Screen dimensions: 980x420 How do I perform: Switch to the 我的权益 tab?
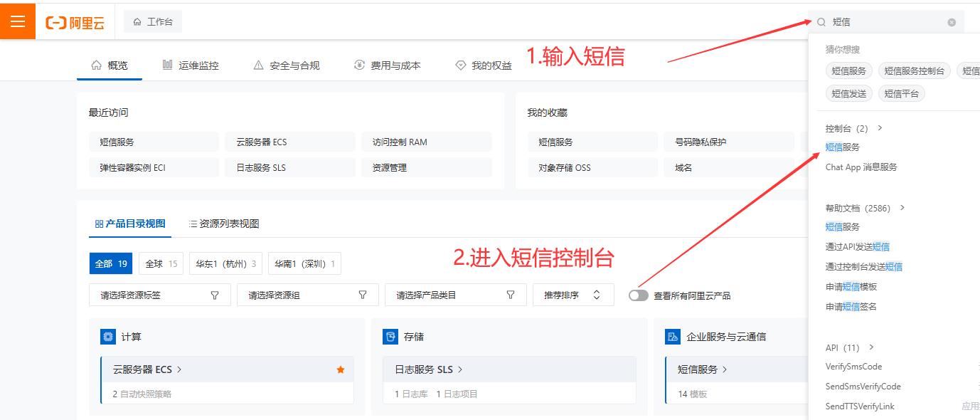coord(484,65)
